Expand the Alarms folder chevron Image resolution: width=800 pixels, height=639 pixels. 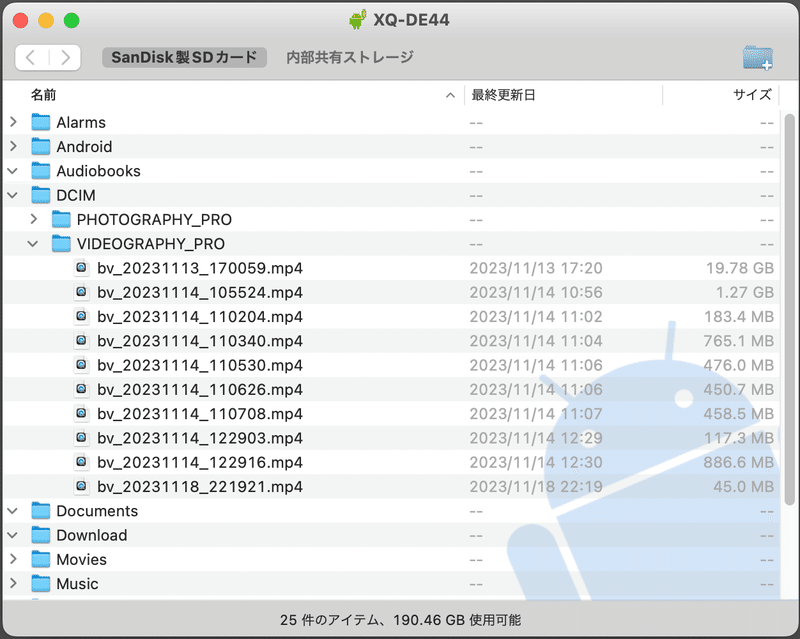[13, 122]
